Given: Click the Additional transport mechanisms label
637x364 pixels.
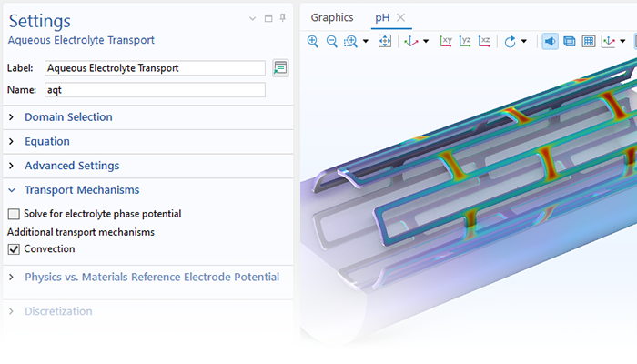Looking at the screenshot, I should [81, 232].
